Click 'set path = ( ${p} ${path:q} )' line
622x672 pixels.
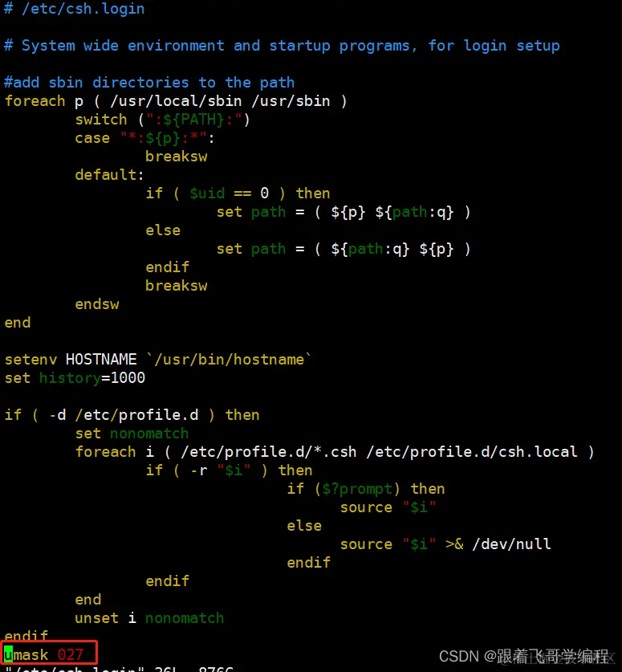(x=344, y=212)
